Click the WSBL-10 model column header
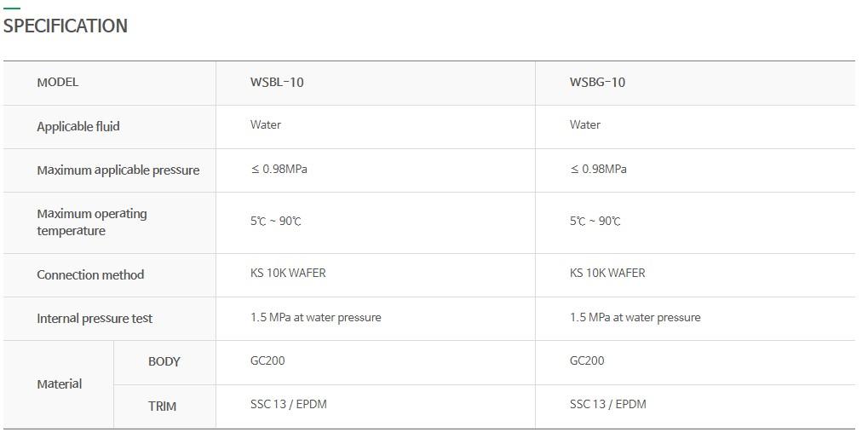 (277, 83)
